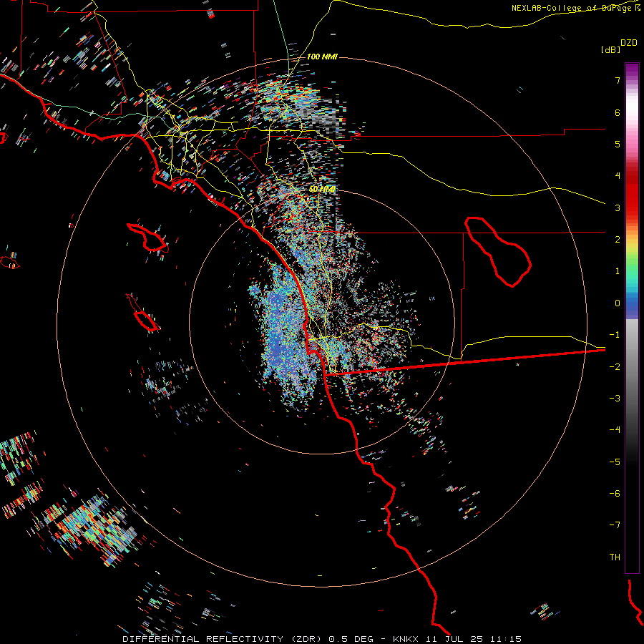644x644 pixels.
Task: Click the purple top segment of color bar
Action: coord(632,70)
